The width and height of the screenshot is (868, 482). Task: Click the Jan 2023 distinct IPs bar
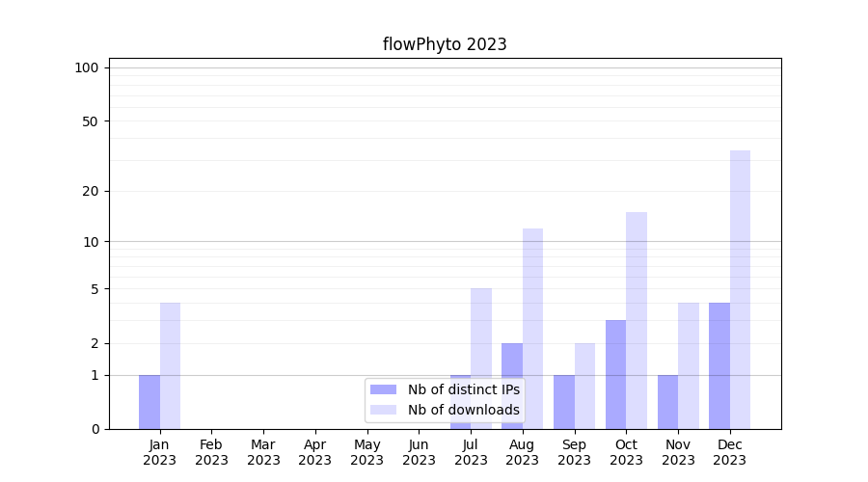click(x=149, y=402)
